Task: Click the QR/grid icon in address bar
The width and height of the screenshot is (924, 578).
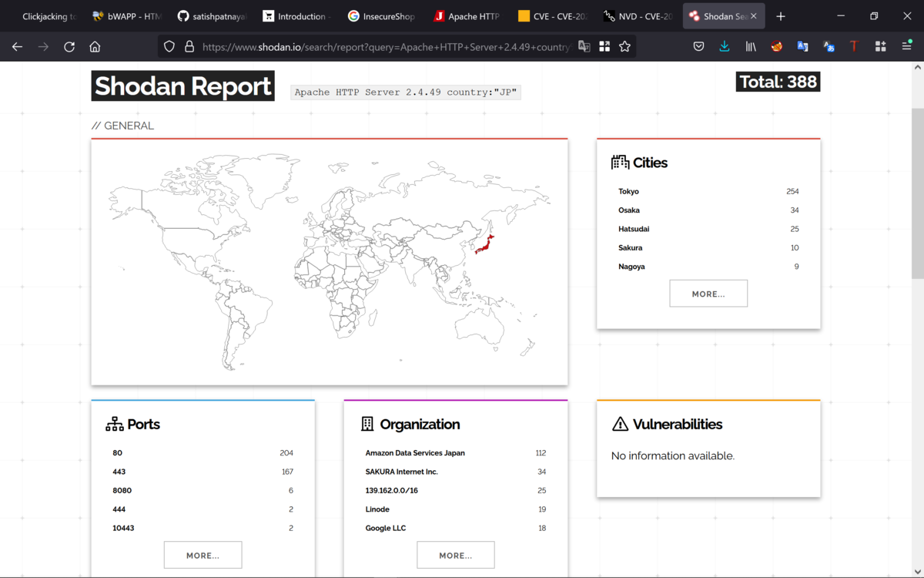Action: point(604,47)
